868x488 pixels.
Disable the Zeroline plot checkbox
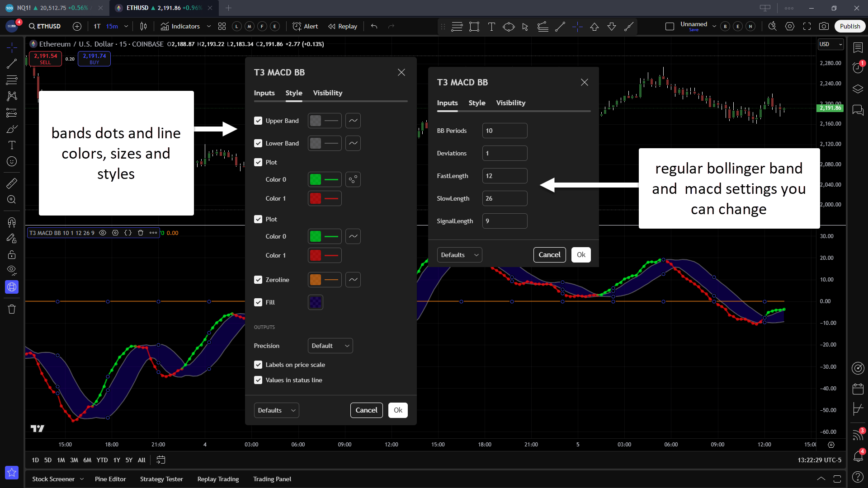[x=258, y=280]
